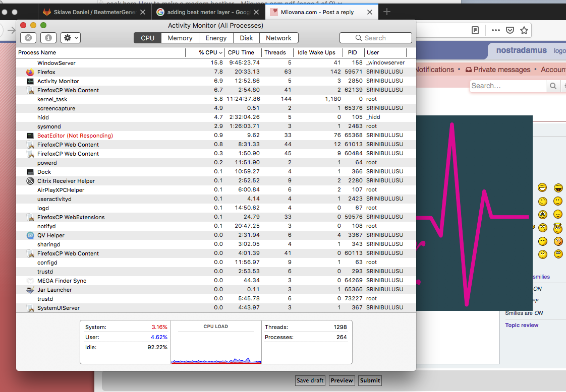Open a new Firefox tab

pos(387,12)
